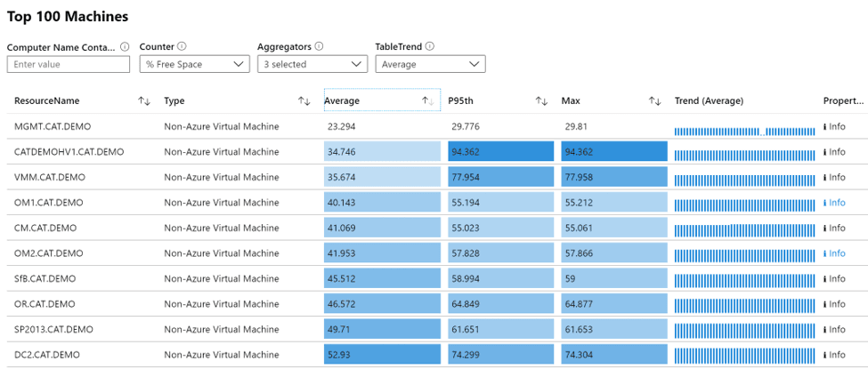
Task: Click info icon next to Computer Name filter
Action: (x=125, y=47)
